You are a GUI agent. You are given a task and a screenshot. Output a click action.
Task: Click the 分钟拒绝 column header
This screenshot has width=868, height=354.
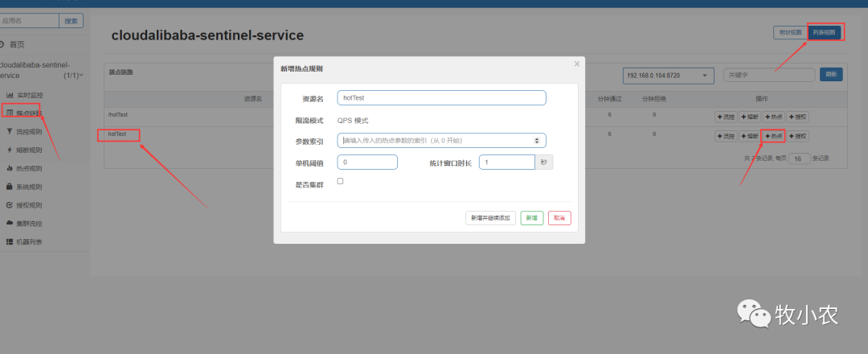click(x=654, y=99)
